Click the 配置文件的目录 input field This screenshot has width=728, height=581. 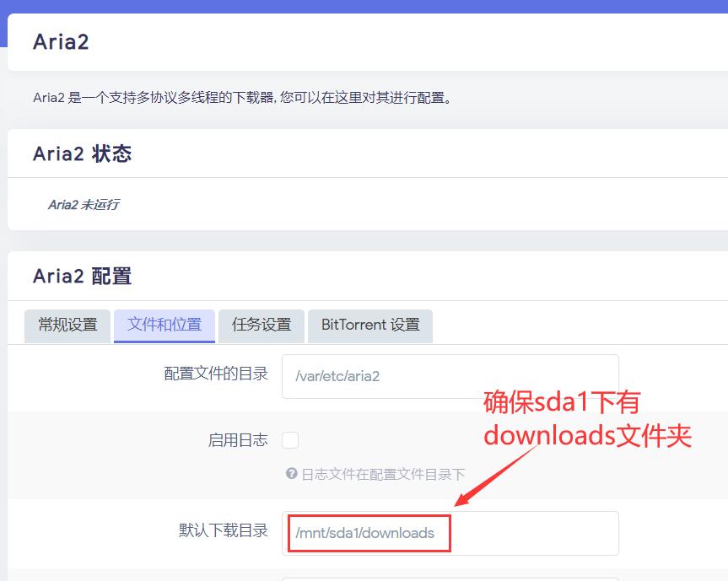click(450, 376)
